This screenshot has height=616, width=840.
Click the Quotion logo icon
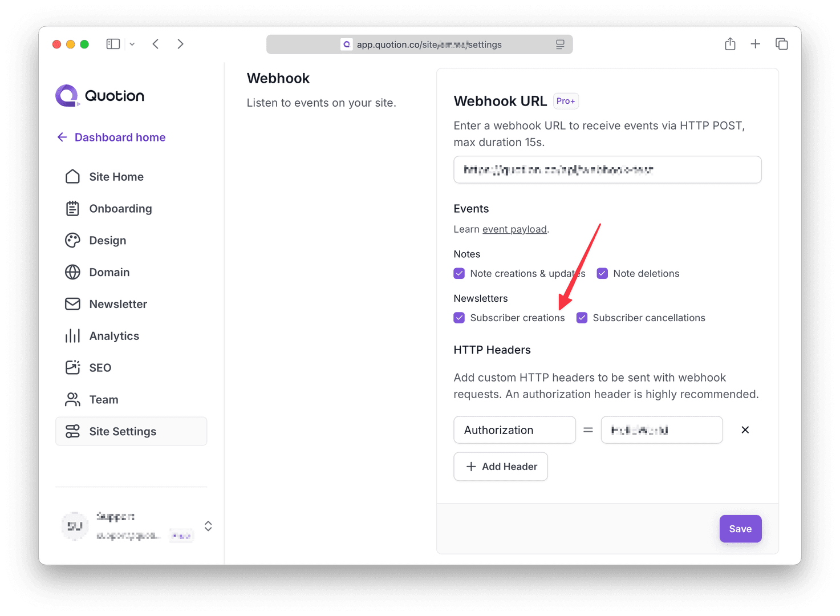point(67,96)
